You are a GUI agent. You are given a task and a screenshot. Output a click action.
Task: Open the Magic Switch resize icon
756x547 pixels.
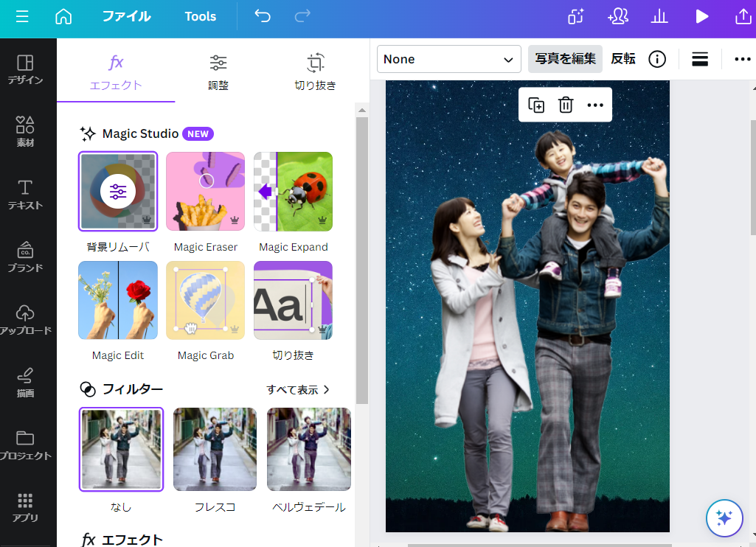click(x=576, y=16)
